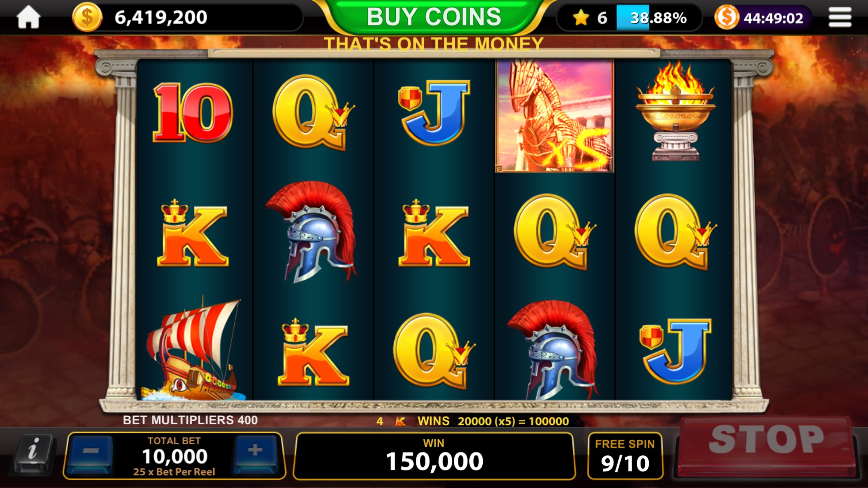
Task: Click the level star icon
Action: (x=581, y=18)
